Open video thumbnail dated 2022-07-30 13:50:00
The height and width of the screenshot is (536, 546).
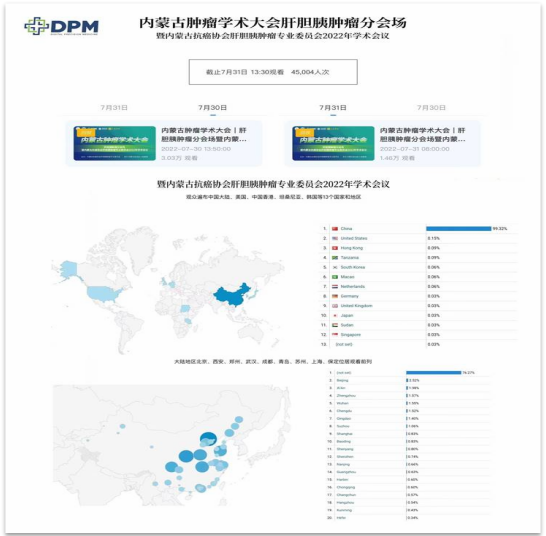115,143
